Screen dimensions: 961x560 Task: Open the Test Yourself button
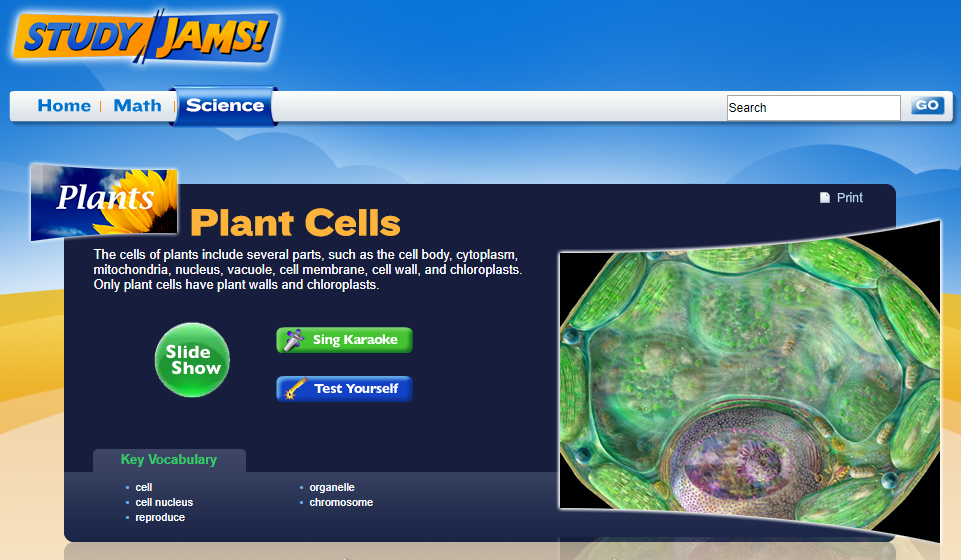tap(344, 389)
